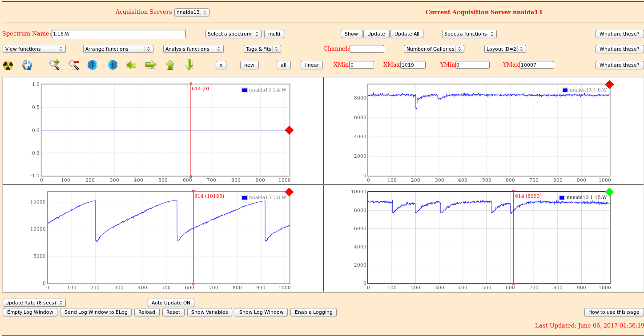Click the multi button
The height and width of the screenshot is (336, 644).
274,34
